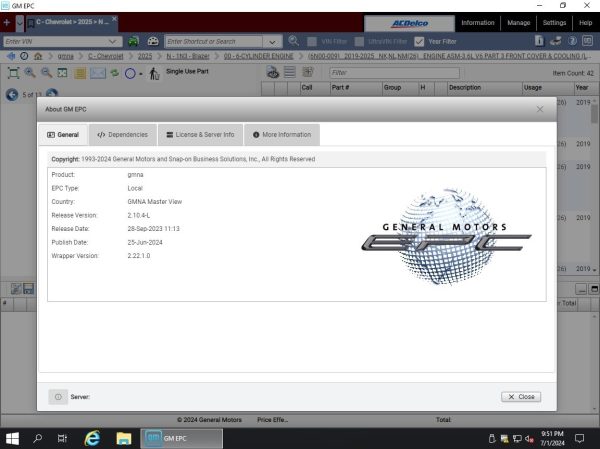Viewport: 600px width, 449px height.
Task: Click the C - Chevrolet breadcrumb link
Action: 106,56
